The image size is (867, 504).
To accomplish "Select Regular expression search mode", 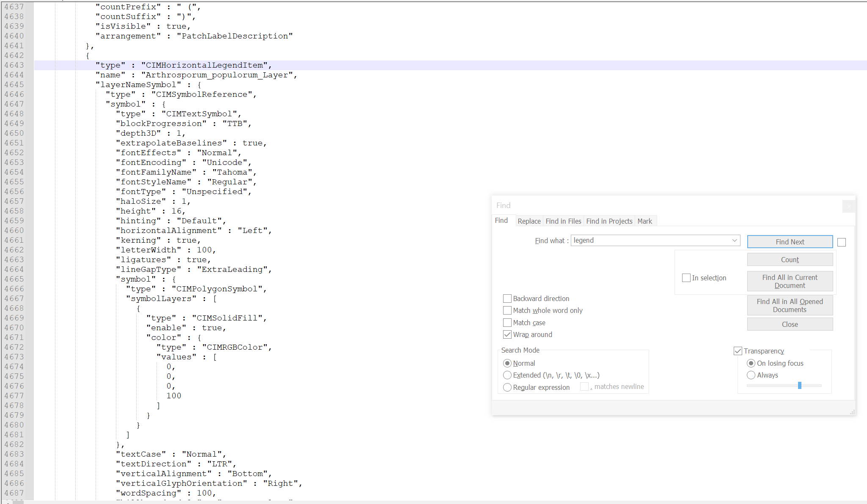I will [x=507, y=387].
